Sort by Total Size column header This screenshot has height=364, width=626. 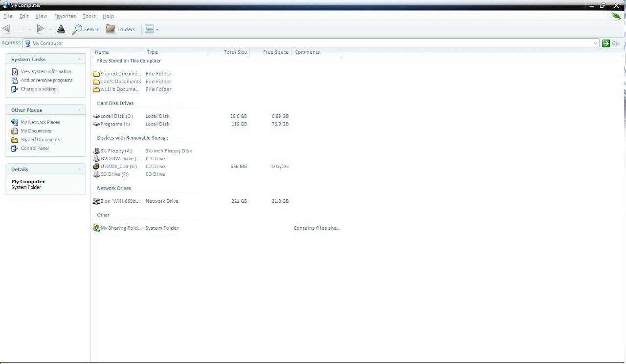[x=229, y=52]
